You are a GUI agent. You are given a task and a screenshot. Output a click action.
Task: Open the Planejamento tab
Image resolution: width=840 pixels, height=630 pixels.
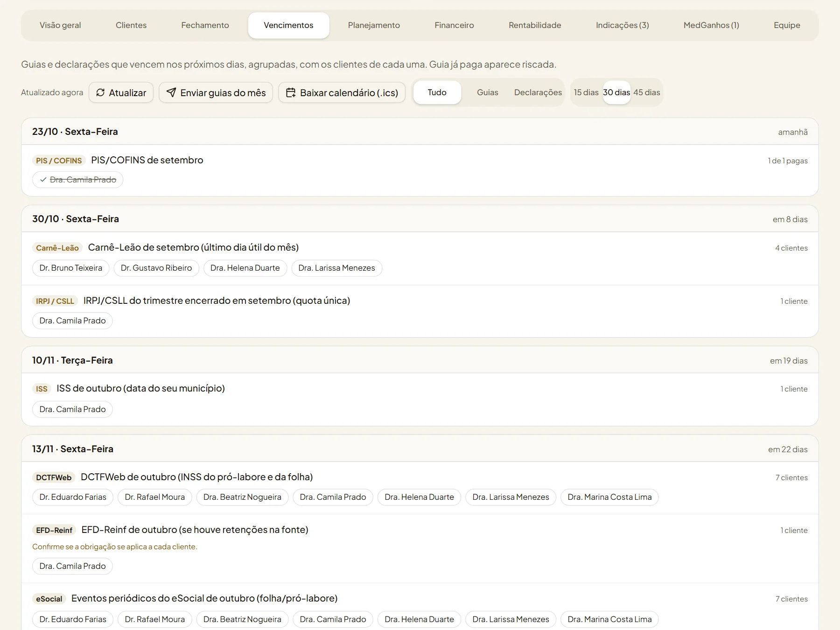(374, 25)
